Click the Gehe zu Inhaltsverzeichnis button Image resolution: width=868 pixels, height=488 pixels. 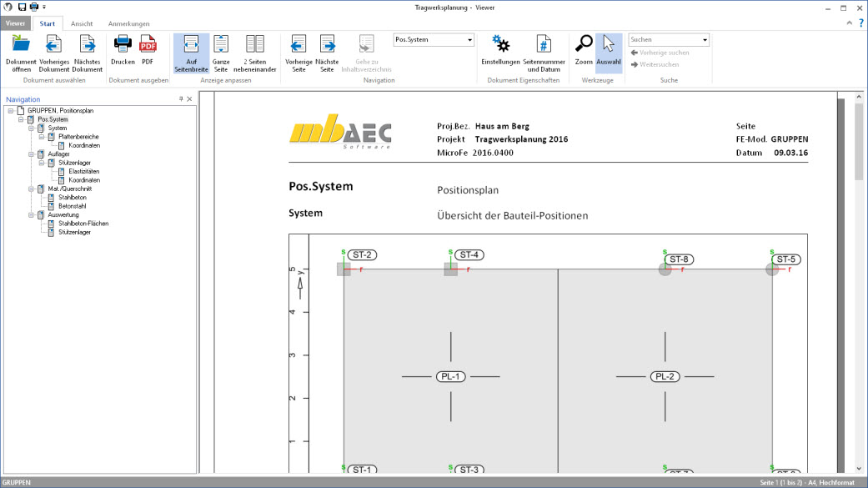click(366, 53)
